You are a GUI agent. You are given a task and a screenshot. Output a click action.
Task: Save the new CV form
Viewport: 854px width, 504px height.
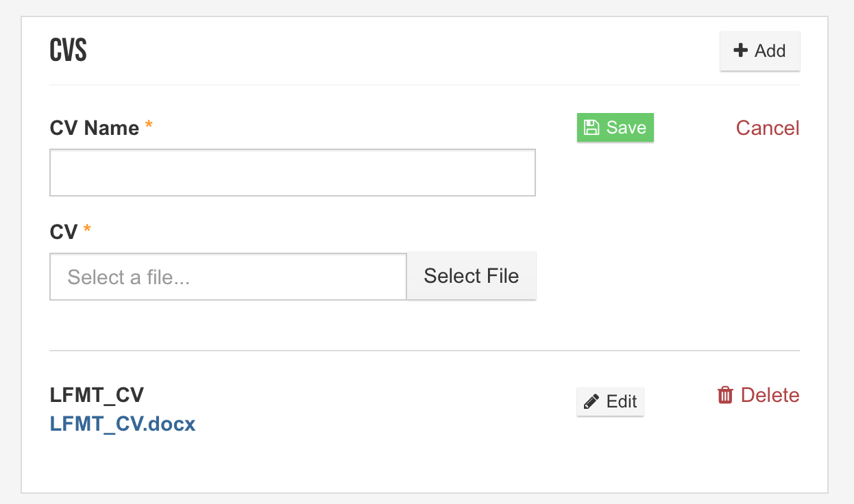(x=615, y=127)
